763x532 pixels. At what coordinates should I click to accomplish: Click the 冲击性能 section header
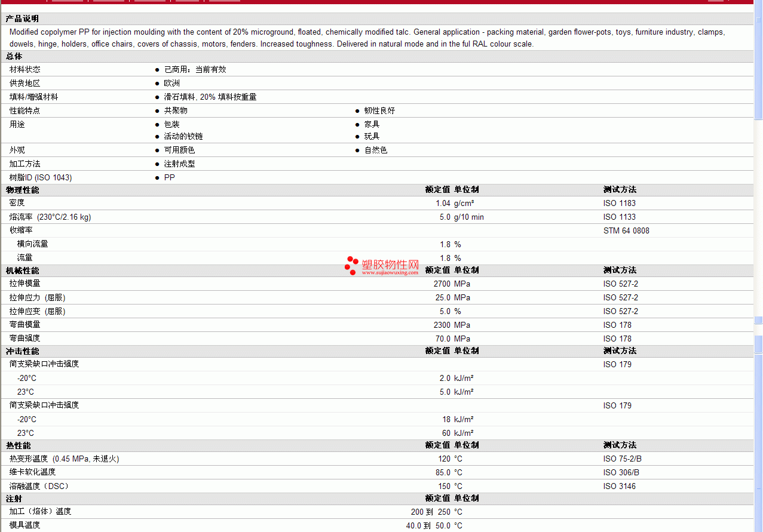coord(22,351)
